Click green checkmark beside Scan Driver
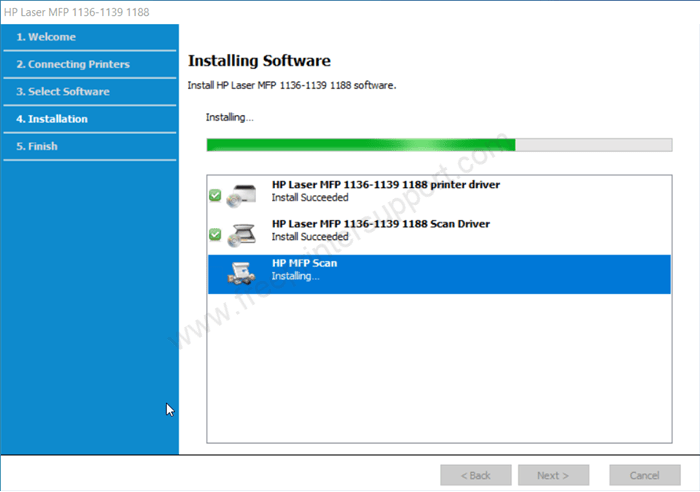This screenshot has height=492, width=700. pos(215,234)
